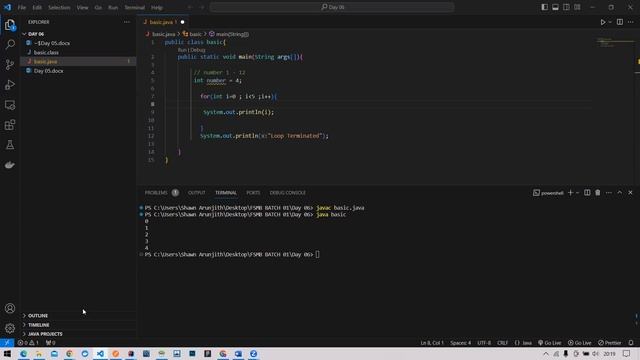Viewport: 640px width, 360px height.
Task: Click the Run | Debug code lens above main
Action: point(191,50)
